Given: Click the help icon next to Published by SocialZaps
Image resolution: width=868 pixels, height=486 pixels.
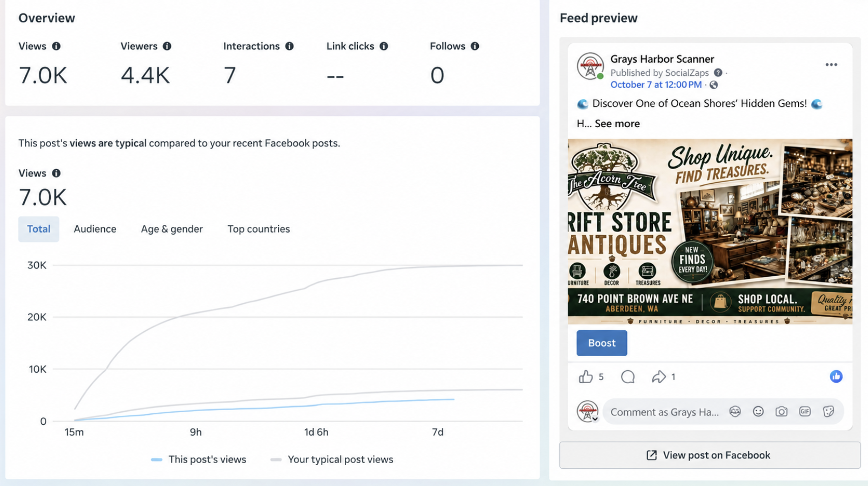Looking at the screenshot, I should coord(718,73).
